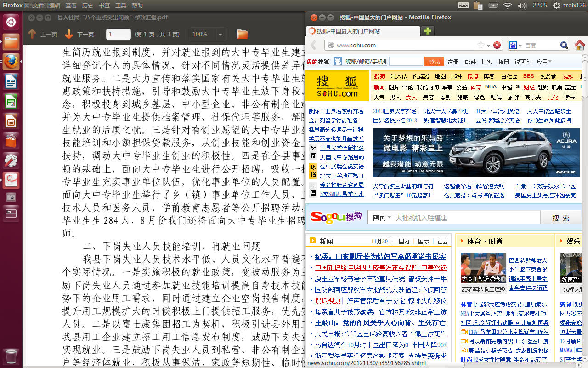Viewport: 588px width, 368px height.
Task: Open the Baidu search engine selector dropdown
Action: (515, 45)
